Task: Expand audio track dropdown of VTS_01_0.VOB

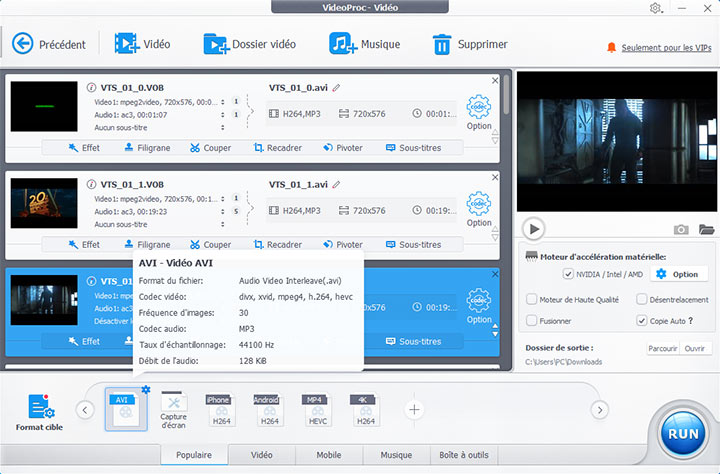Action: pos(223,115)
